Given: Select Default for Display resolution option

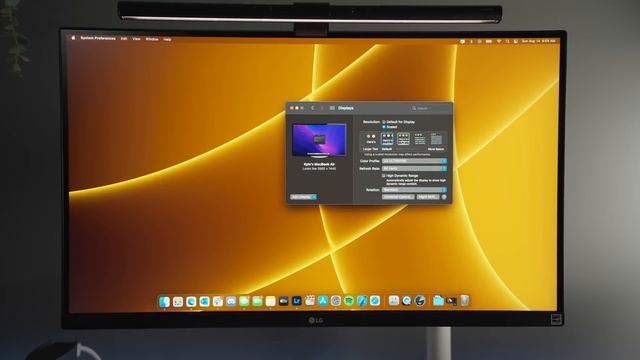Looking at the screenshot, I should (384, 122).
